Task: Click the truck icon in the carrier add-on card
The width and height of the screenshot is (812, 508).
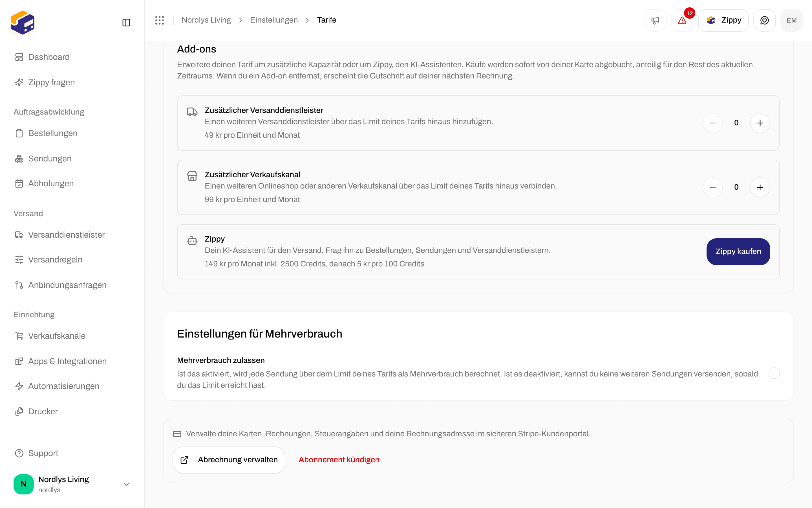Action: tap(192, 111)
